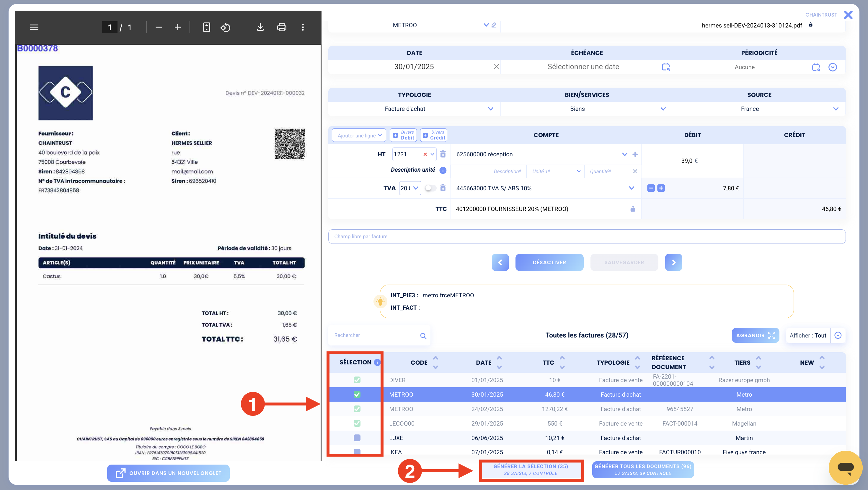This screenshot has height=490, width=868.
Task: Open the chat support bubble
Action: pos(846,468)
